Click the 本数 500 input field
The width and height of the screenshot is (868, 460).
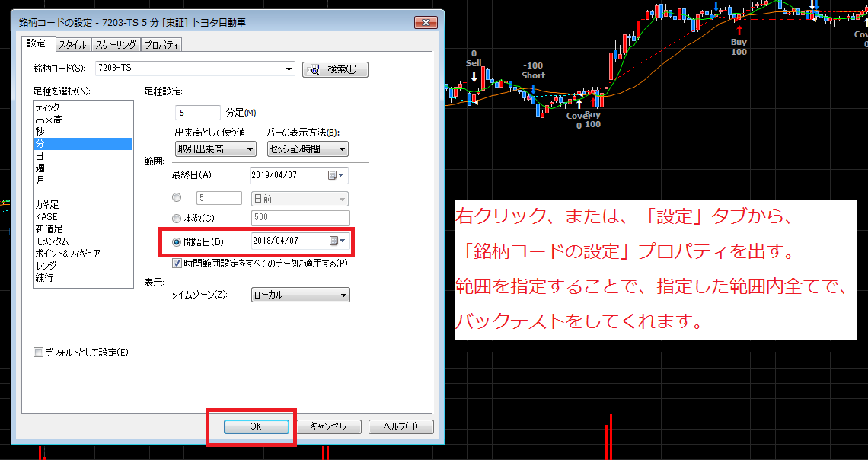(x=301, y=218)
